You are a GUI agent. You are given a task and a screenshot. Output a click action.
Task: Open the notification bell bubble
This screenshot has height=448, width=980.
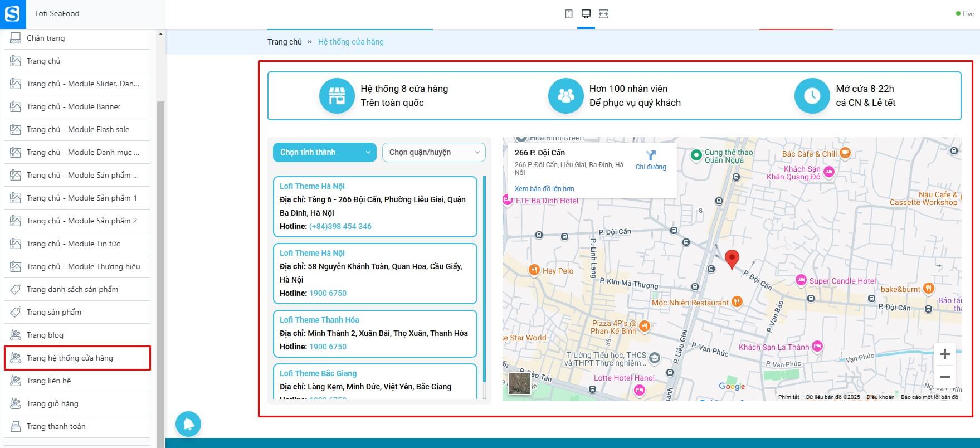188,424
